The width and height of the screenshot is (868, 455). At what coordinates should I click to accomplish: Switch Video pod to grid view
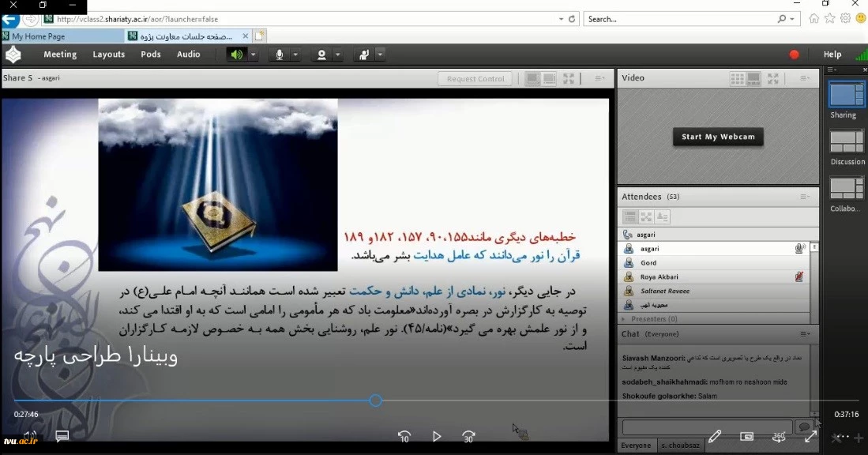737,78
